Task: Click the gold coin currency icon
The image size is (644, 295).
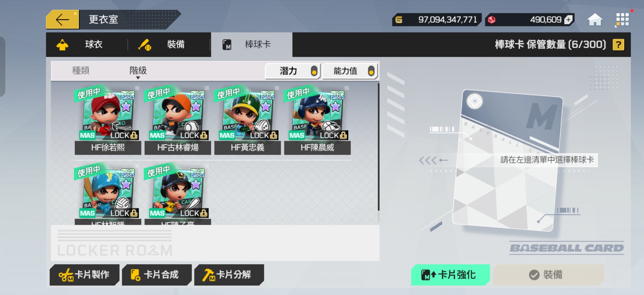Action: (x=399, y=20)
